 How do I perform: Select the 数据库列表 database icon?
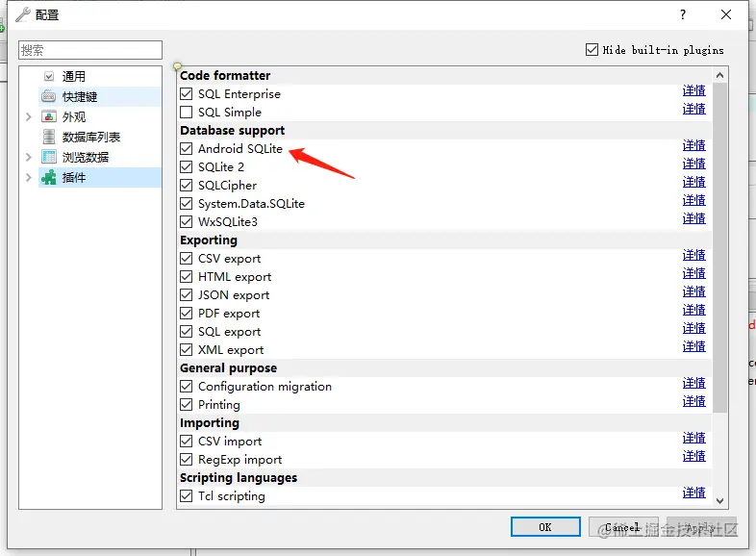(49, 137)
